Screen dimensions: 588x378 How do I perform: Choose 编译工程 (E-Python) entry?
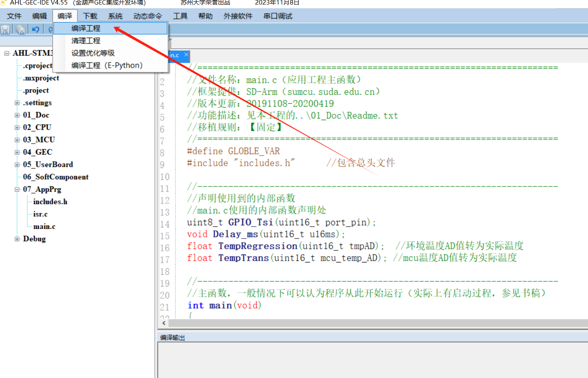[107, 66]
